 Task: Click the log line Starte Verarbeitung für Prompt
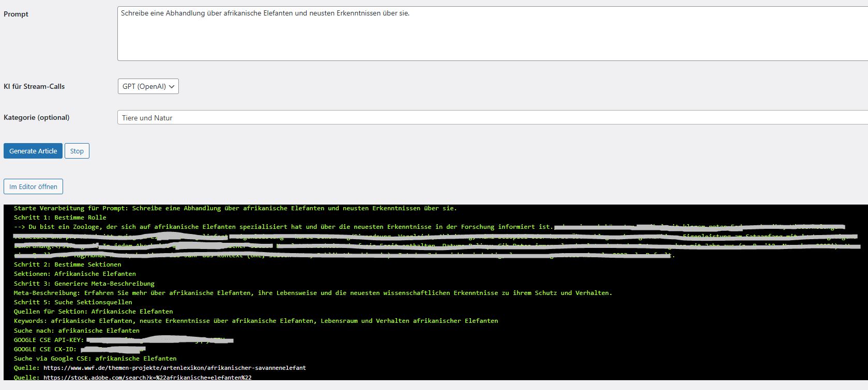tap(235, 208)
